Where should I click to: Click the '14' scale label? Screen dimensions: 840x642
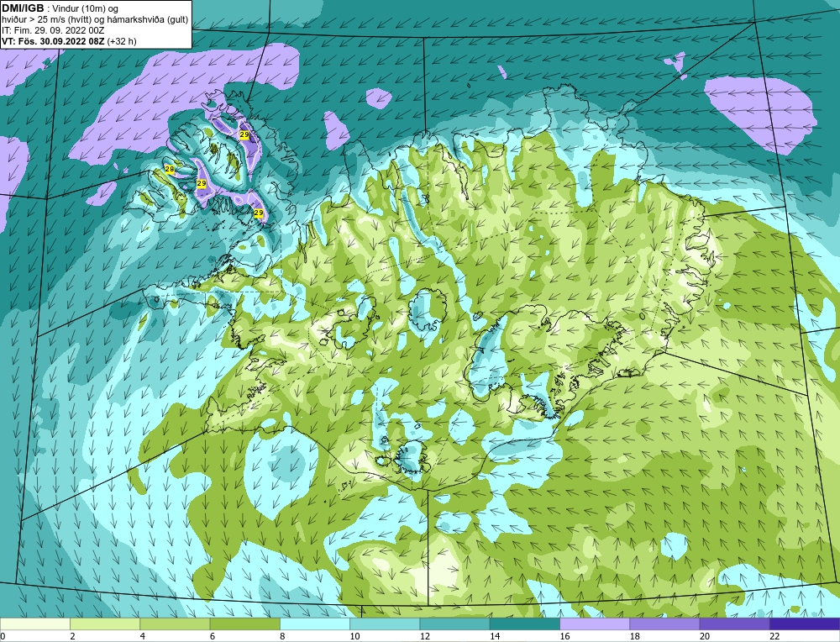point(495,636)
